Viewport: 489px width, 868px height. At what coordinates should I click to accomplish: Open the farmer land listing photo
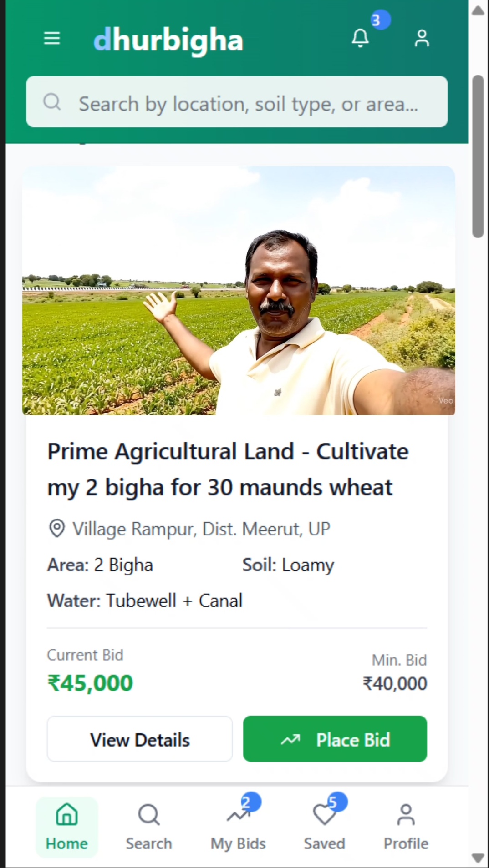click(239, 290)
